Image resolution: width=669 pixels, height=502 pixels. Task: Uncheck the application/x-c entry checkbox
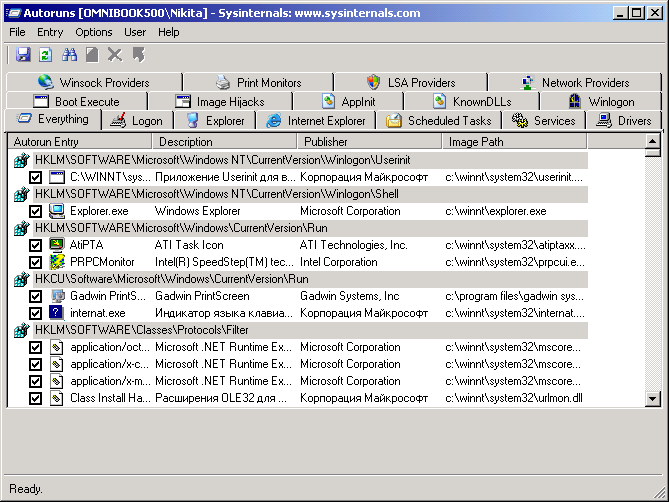(35, 365)
